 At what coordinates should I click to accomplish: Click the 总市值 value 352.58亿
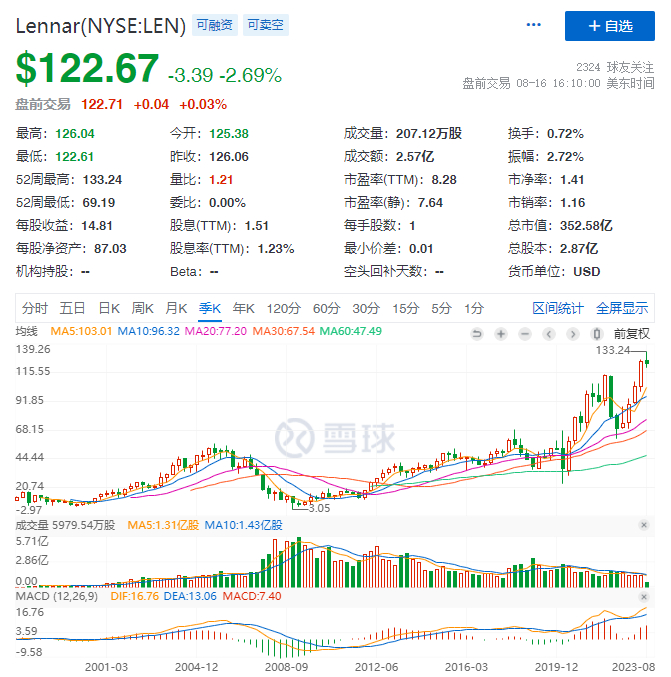pyautogui.click(x=586, y=225)
